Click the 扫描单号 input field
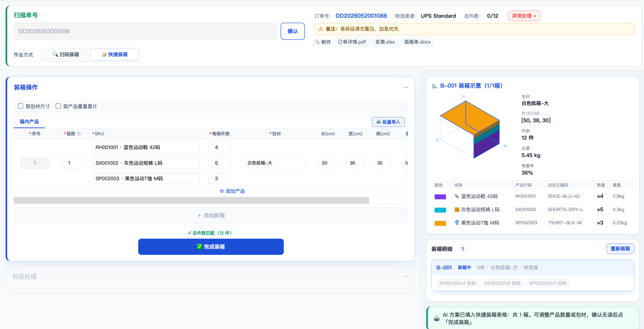 coord(145,31)
